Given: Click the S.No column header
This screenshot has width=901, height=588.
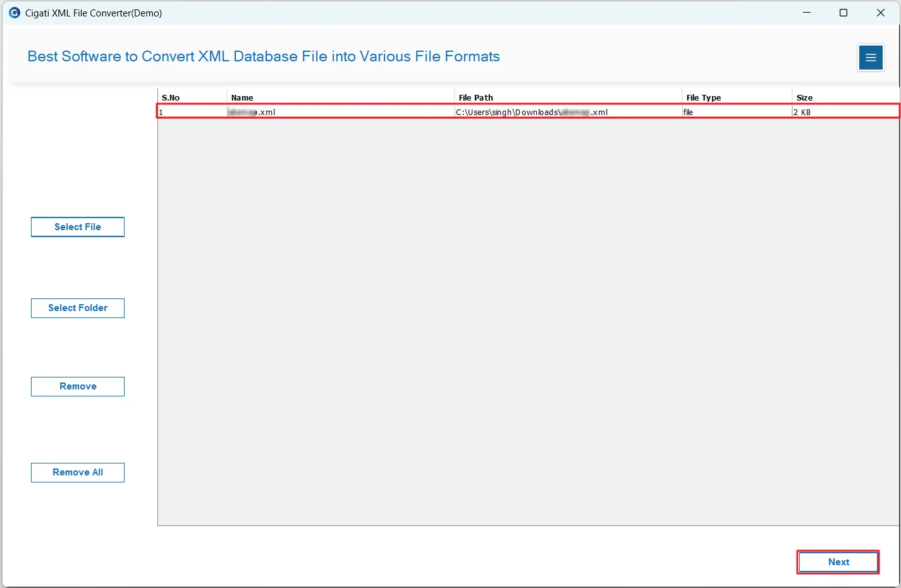Looking at the screenshot, I should point(192,97).
